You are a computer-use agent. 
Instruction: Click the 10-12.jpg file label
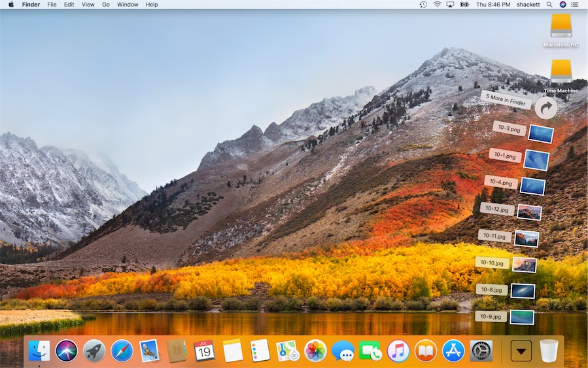(497, 209)
